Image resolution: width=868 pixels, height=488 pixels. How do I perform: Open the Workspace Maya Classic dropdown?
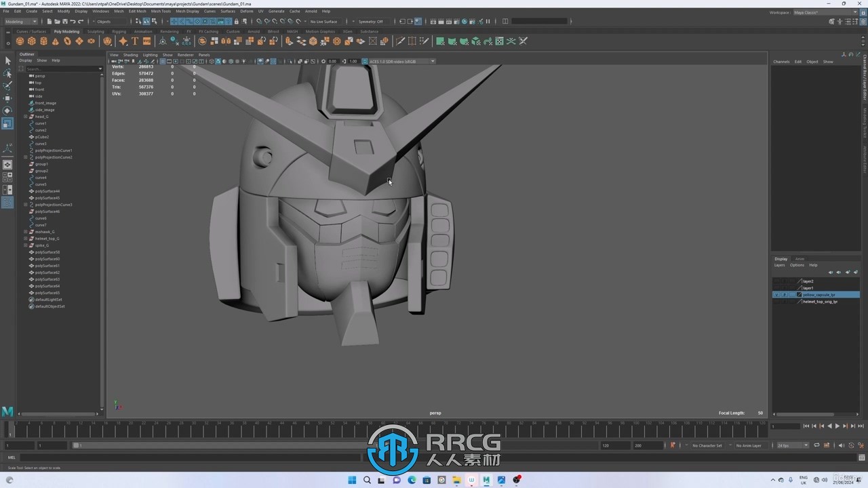coord(825,12)
